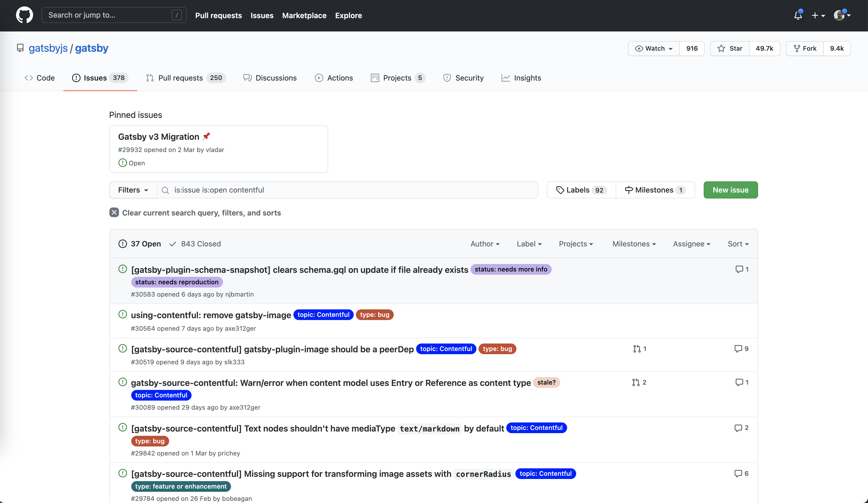Open comments icon on issue #29784
The height and width of the screenshot is (503, 868).
[x=738, y=474]
